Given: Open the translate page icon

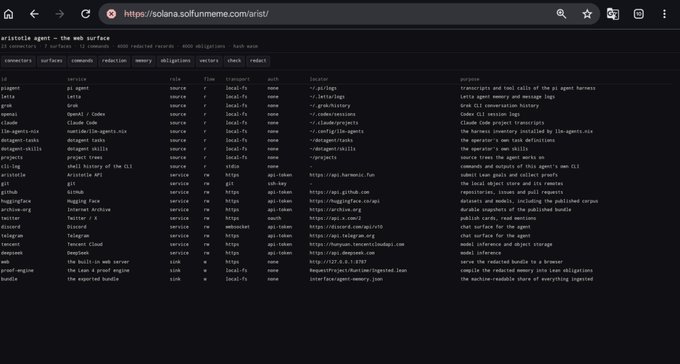Looking at the screenshot, I should (x=613, y=14).
